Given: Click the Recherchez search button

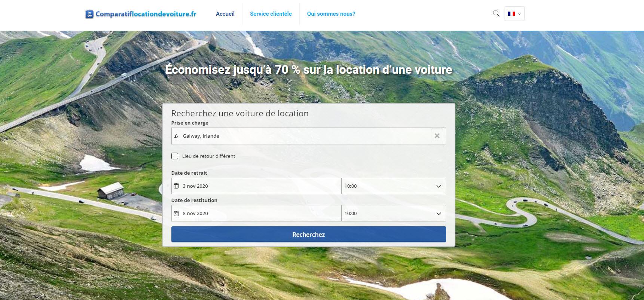Looking at the screenshot, I should pyautogui.click(x=308, y=235).
